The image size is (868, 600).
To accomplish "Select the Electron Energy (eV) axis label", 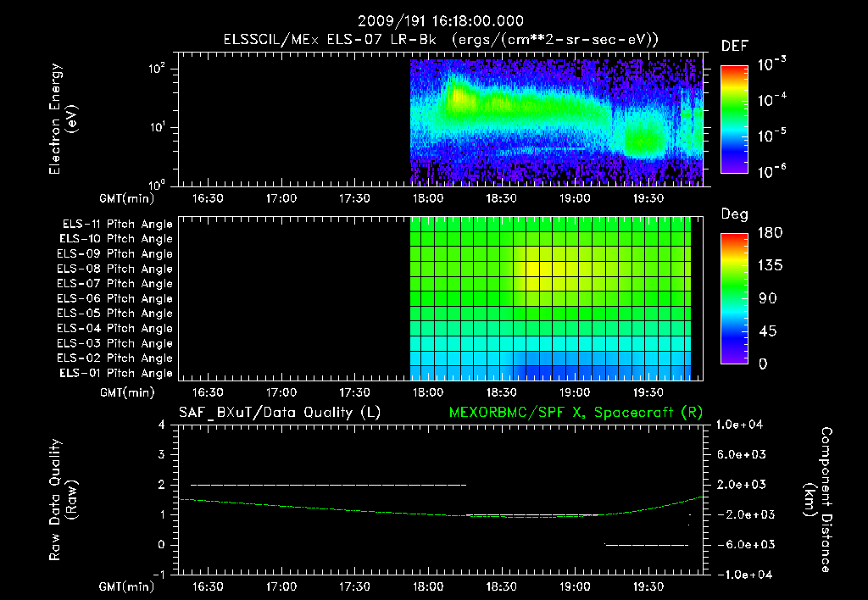I will pos(63,119).
